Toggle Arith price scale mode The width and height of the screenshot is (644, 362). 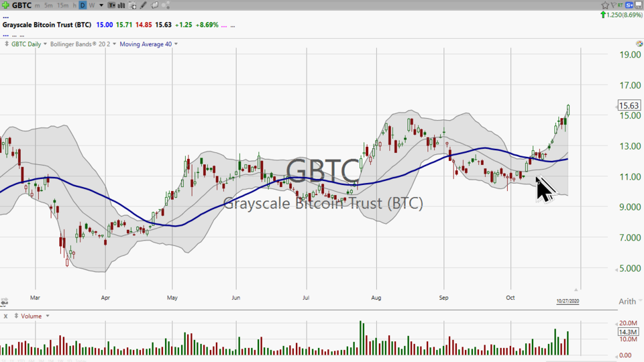(x=627, y=301)
